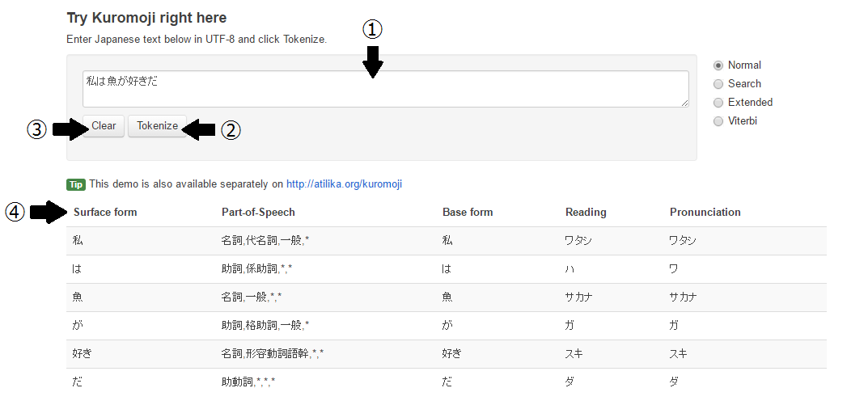Click the Normal radio label text

tap(744, 65)
